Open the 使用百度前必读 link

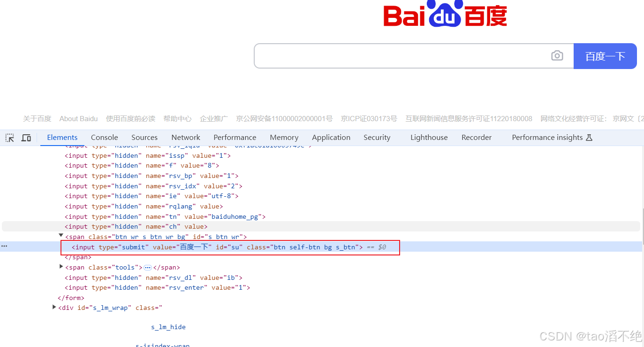(x=130, y=119)
